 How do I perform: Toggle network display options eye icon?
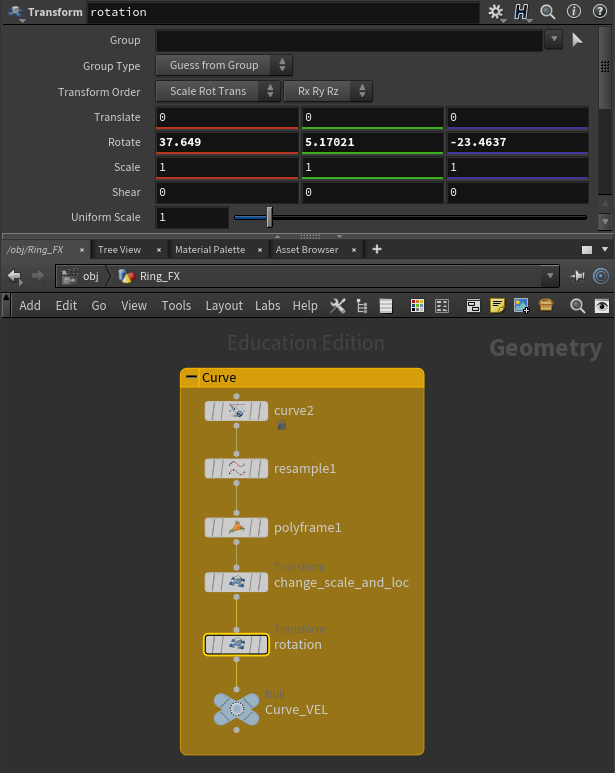pyautogui.click(x=602, y=306)
